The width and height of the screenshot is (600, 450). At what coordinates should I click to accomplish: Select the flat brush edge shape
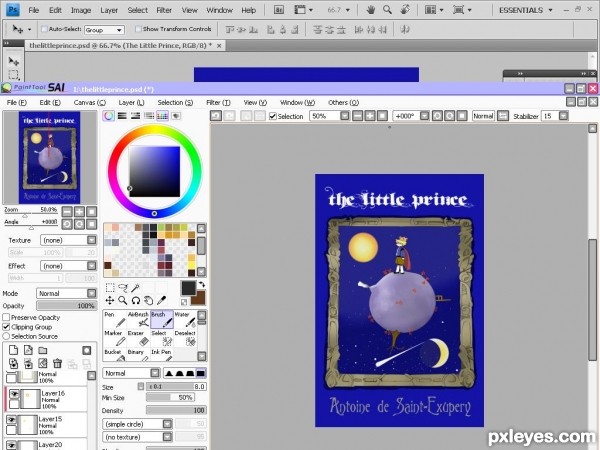tap(201, 373)
